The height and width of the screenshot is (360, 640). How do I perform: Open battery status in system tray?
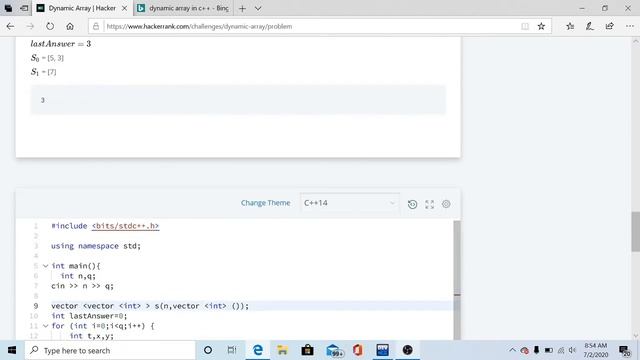pos(549,350)
